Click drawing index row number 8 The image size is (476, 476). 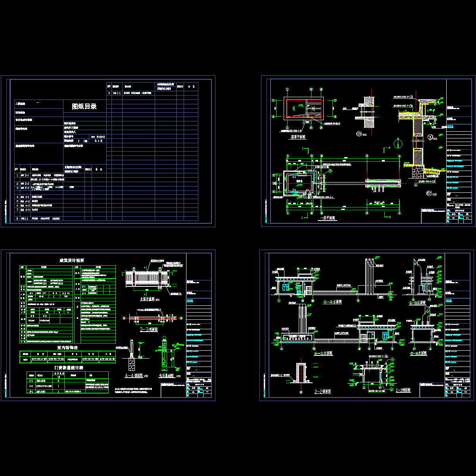point(61,218)
